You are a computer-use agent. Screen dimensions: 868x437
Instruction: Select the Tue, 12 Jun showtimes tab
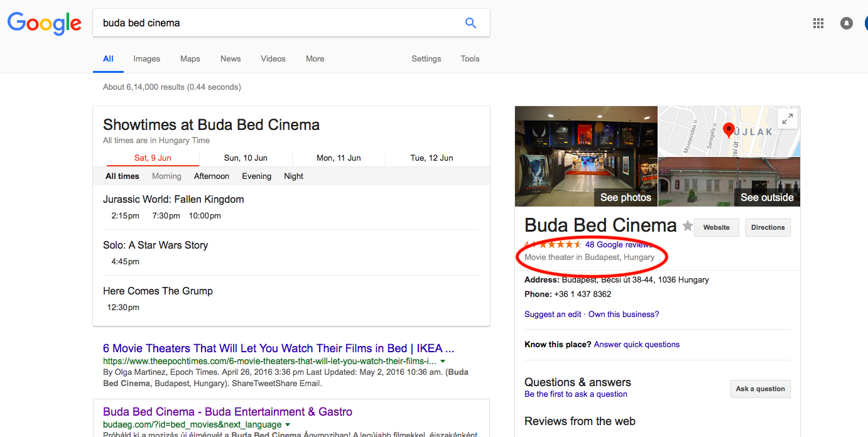pyautogui.click(x=431, y=158)
